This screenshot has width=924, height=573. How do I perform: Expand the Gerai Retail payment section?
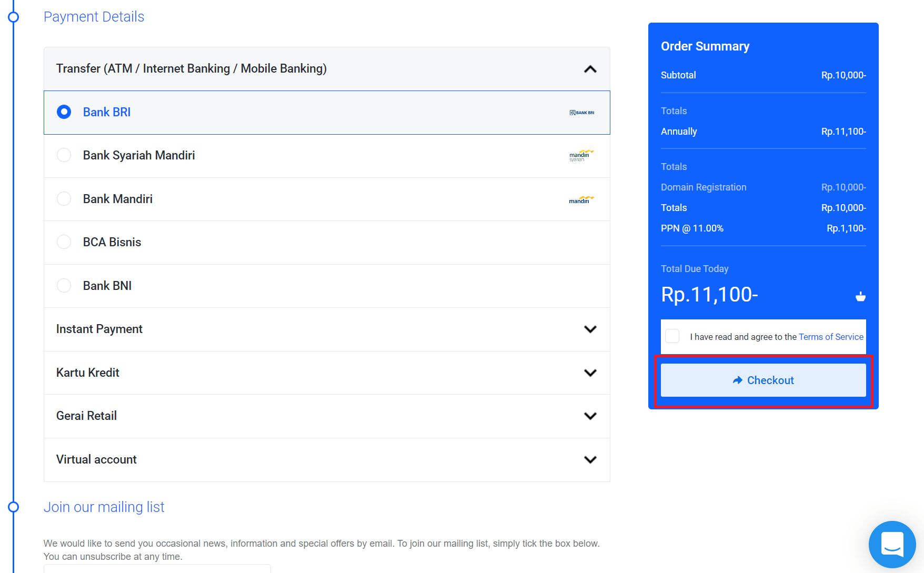pos(590,415)
